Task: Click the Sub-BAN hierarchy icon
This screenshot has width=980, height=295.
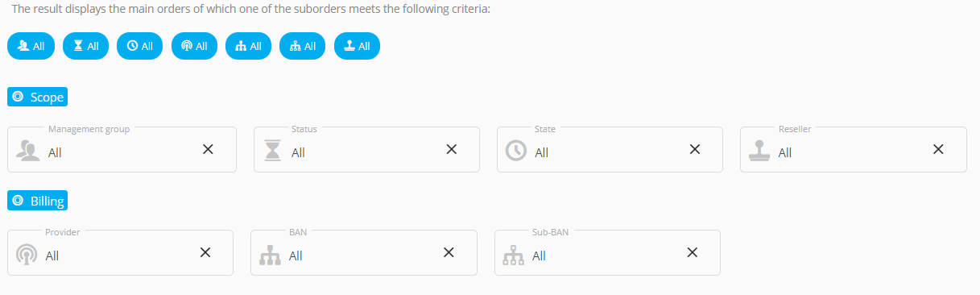Action: point(514,256)
